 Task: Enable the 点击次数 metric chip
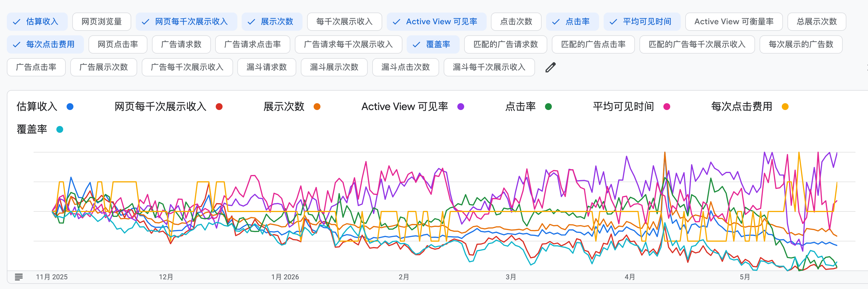pos(516,22)
